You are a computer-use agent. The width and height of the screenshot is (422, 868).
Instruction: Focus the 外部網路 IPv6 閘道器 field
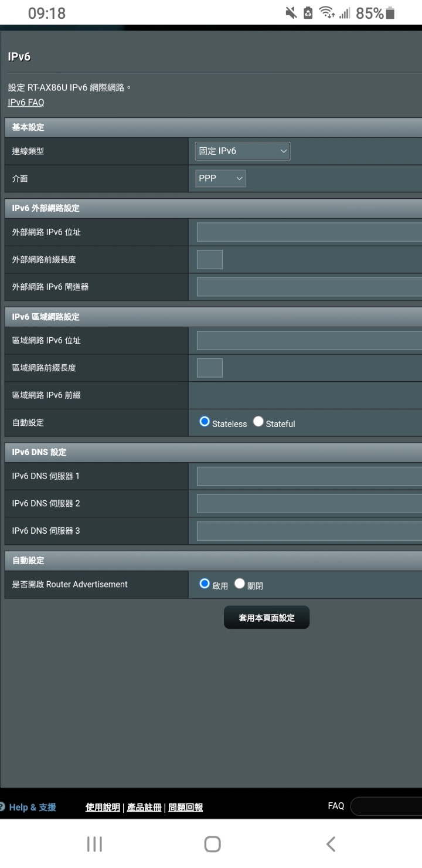click(309, 287)
